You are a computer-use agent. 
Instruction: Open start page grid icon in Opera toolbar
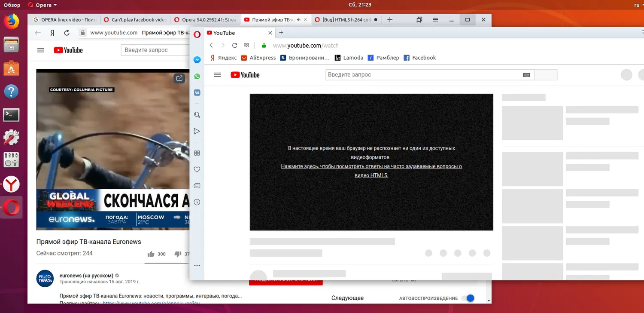pos(246,45)
